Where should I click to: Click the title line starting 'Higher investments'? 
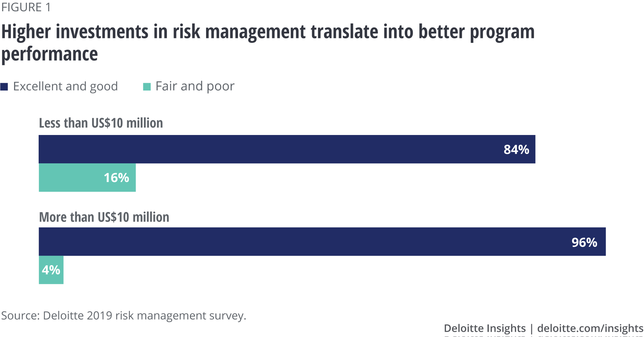pos(267,32)
